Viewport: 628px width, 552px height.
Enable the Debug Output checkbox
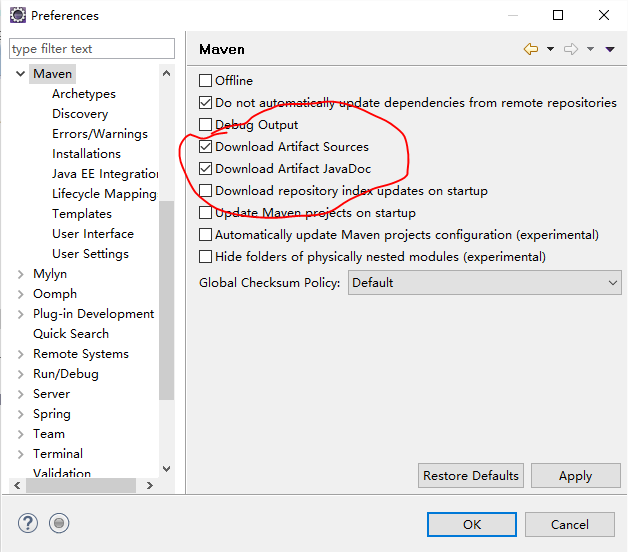pos(205,125)
